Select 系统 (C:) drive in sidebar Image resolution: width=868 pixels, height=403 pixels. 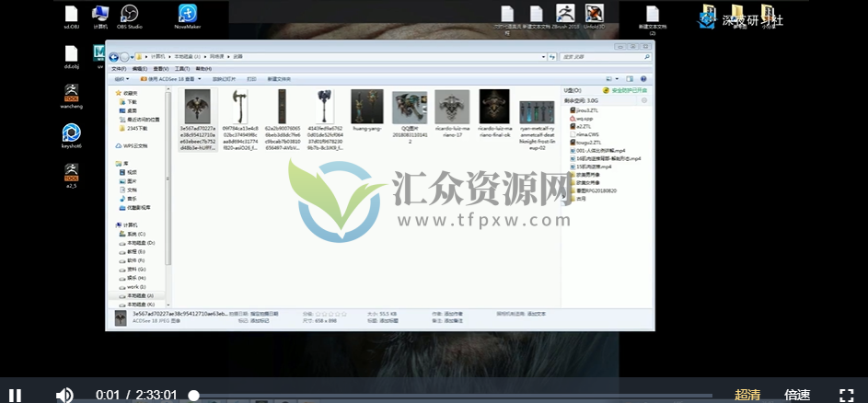pyautogui.click(x=132, y=234)
